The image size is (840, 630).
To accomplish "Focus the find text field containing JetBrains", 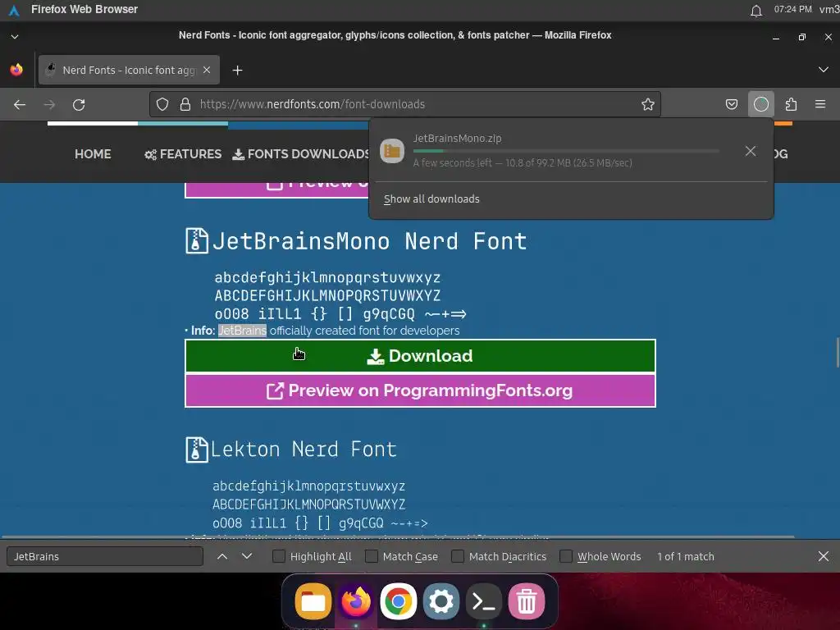I will (105, 557).
